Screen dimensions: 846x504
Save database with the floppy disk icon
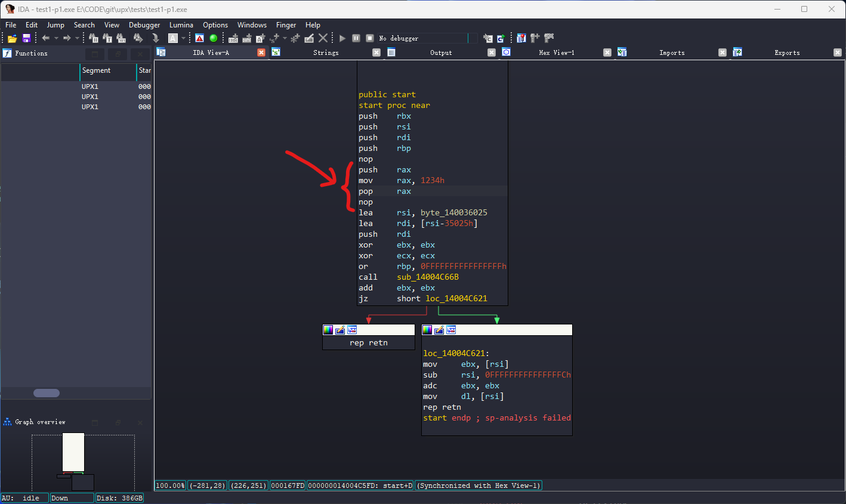(26, 38)
